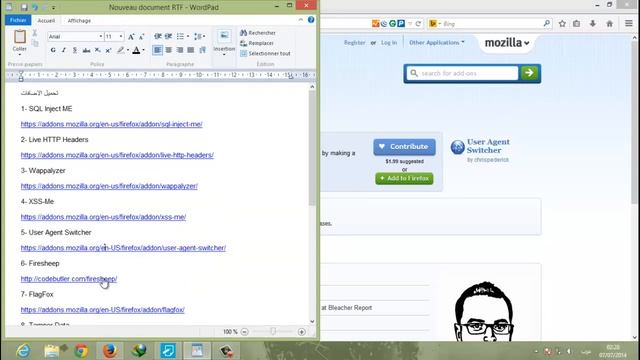640x360 pixels.
Task: Shrink font size with the small A icon
Action: (x=141, y=37)
